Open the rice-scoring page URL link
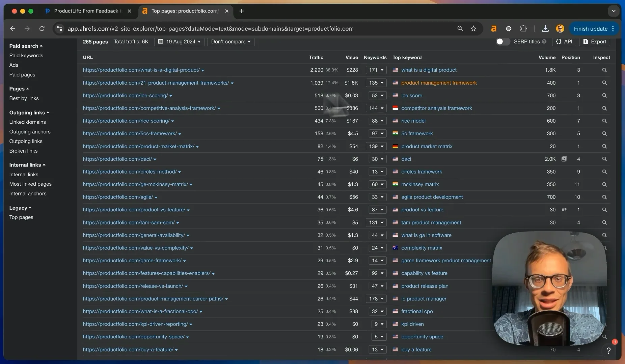625x364 pixels. pos(126,121)
